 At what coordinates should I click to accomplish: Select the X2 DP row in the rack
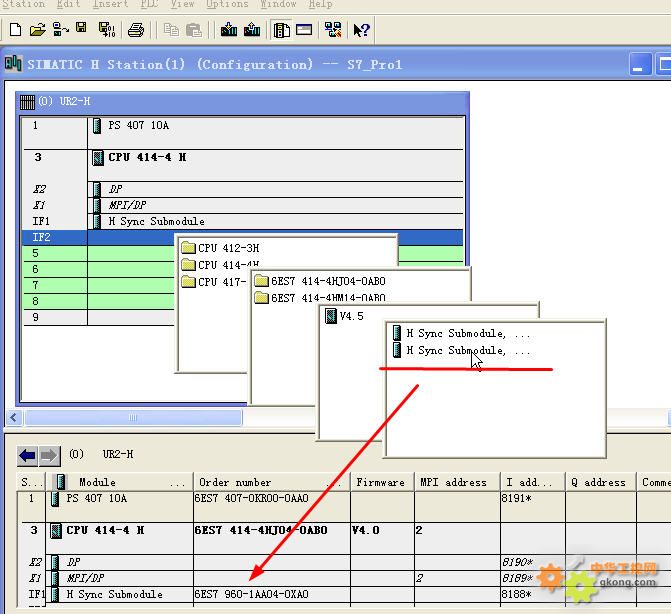coord(244,189)
